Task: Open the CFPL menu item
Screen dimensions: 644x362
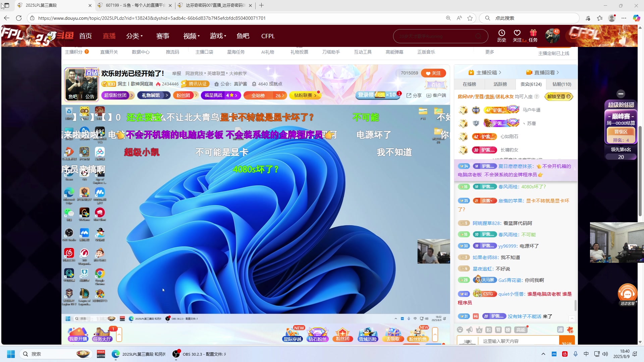Action: 268,36
